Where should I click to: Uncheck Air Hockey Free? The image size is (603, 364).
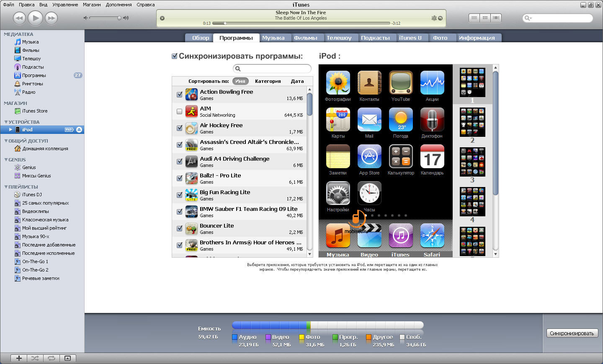[179, 128]
